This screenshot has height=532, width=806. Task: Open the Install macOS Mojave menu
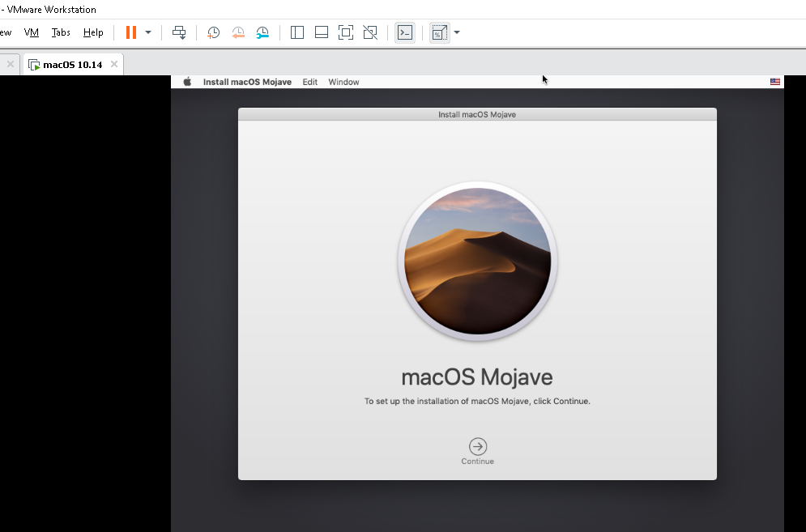point(247,82)
